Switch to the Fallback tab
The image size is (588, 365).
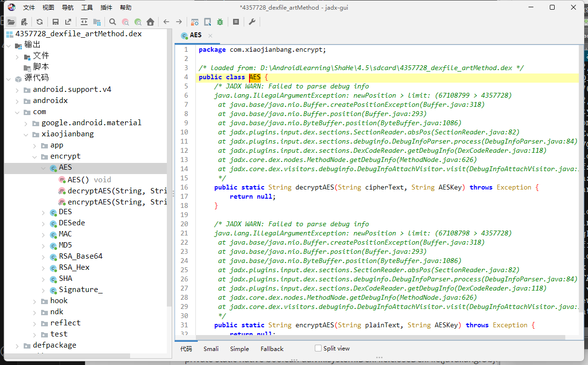272,349
